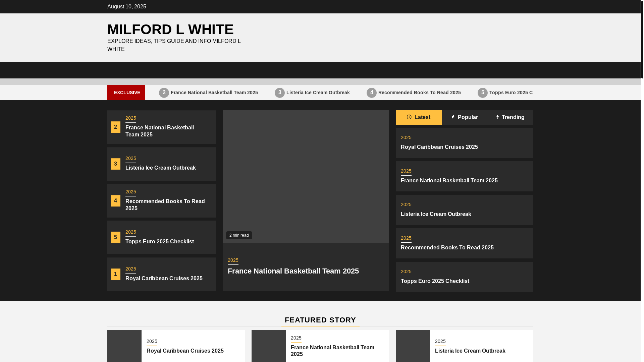
Task: Open Listeria Ice Cream Outbreak in ticker
Action: (318, 93)
